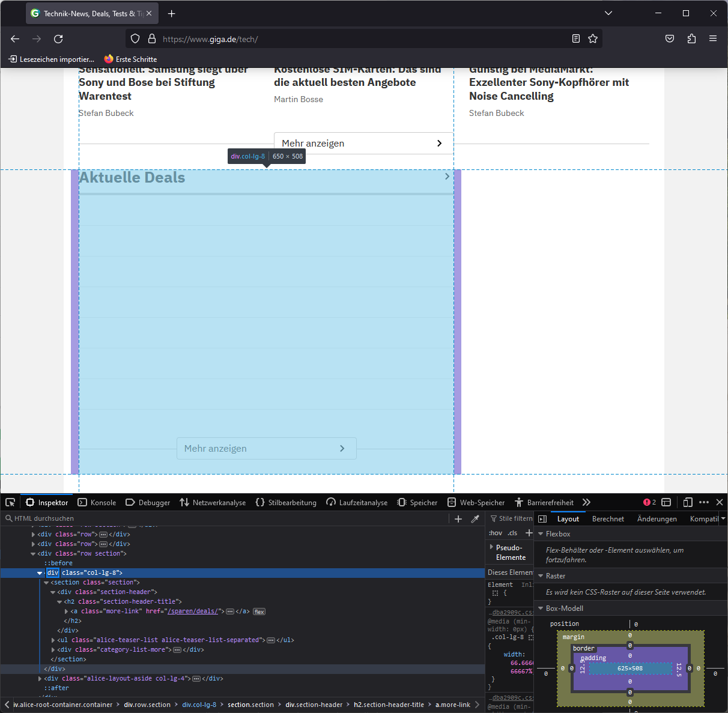Click the eyedropper color picker in the Inspector

point(474,519)
